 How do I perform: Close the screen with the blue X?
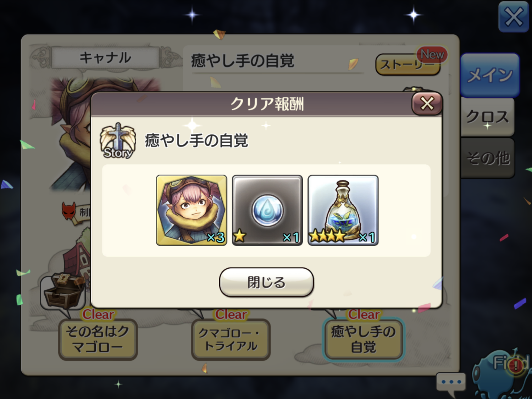tap(514, 17)
